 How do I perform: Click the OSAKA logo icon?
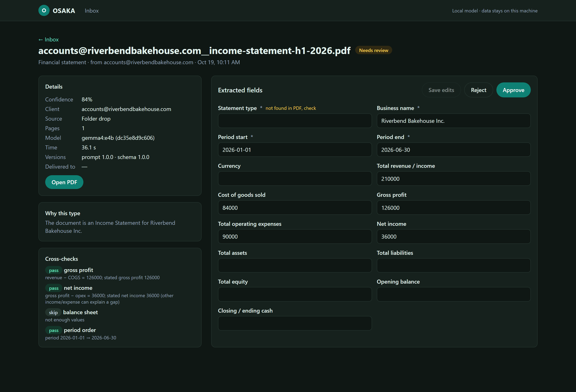click(44, 10)
